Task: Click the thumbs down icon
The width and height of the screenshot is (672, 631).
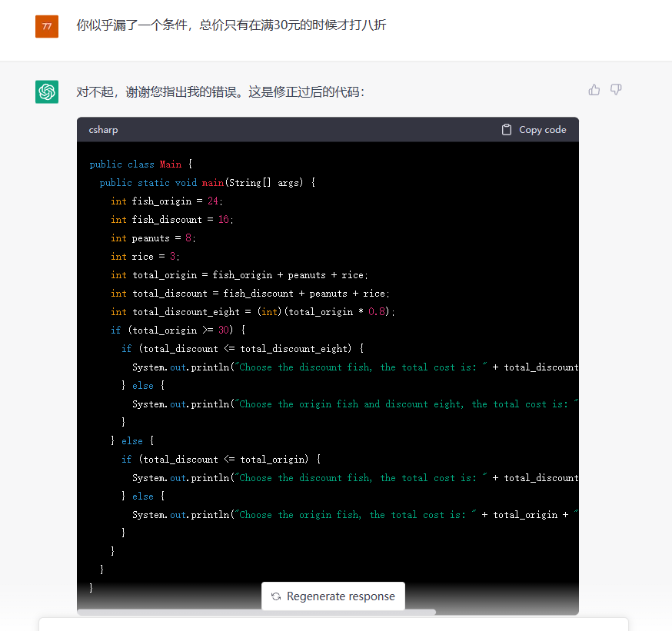Action: (616, 90)
